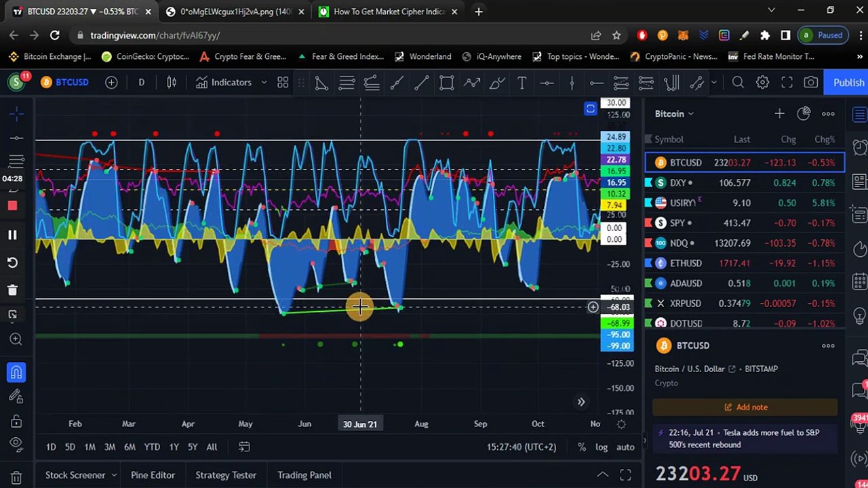The image size is (868, 488).
Task: Open the watchlist three-dot menu
Action: (828, 114)
